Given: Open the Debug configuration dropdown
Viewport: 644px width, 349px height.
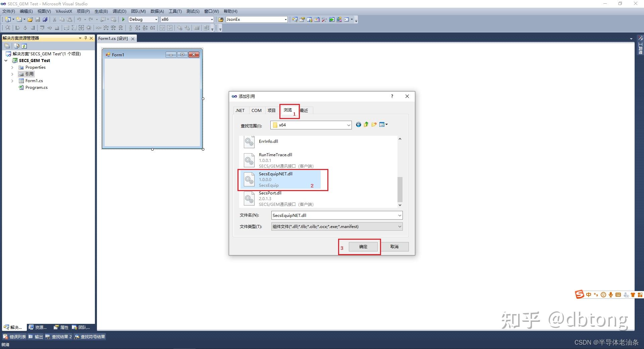Looking at the screenshot, I should click(143, 19).
